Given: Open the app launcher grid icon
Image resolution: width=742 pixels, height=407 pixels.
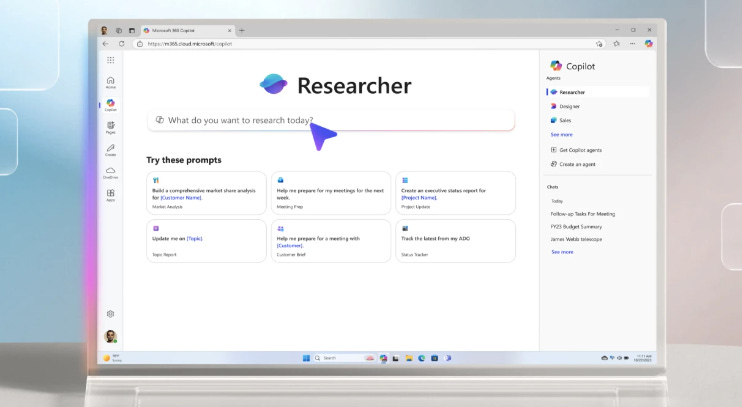Looking at the screenshot, I should (x=110, y=60).
